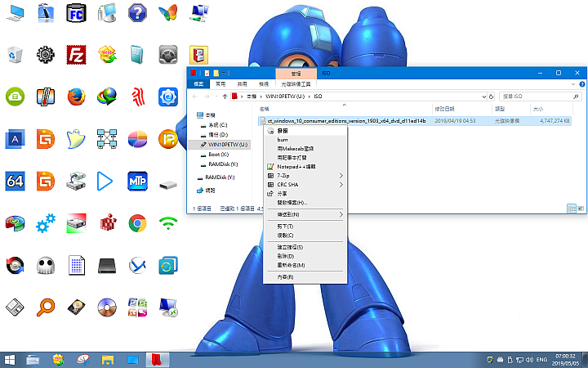Open the Ghost desktop icon with hat

pos(76,139)
